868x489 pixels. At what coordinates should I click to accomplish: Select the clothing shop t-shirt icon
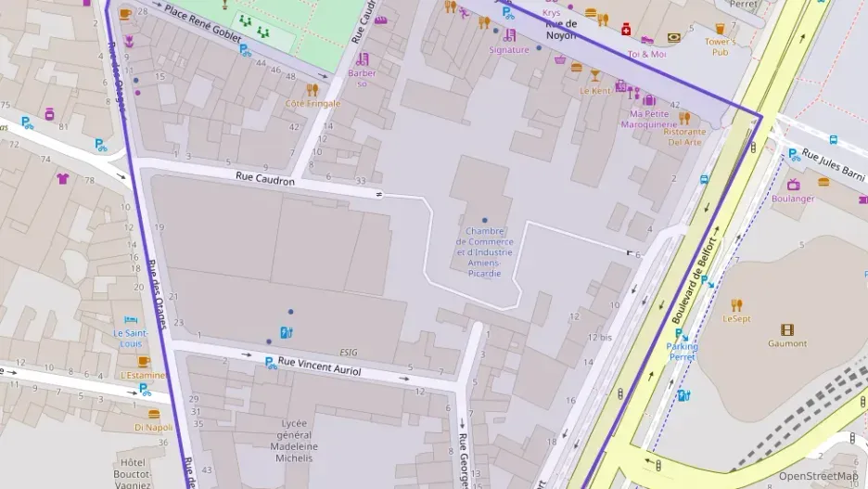click(63, 178)
